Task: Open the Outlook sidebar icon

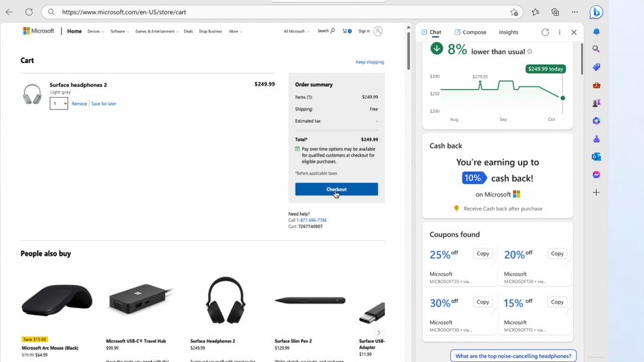Action: tap(596, 157)
